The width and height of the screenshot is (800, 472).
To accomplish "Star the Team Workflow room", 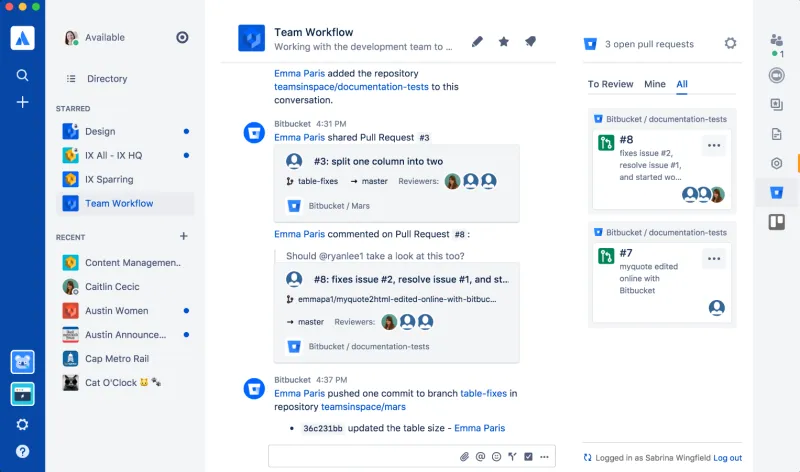I will click(504, 41).
